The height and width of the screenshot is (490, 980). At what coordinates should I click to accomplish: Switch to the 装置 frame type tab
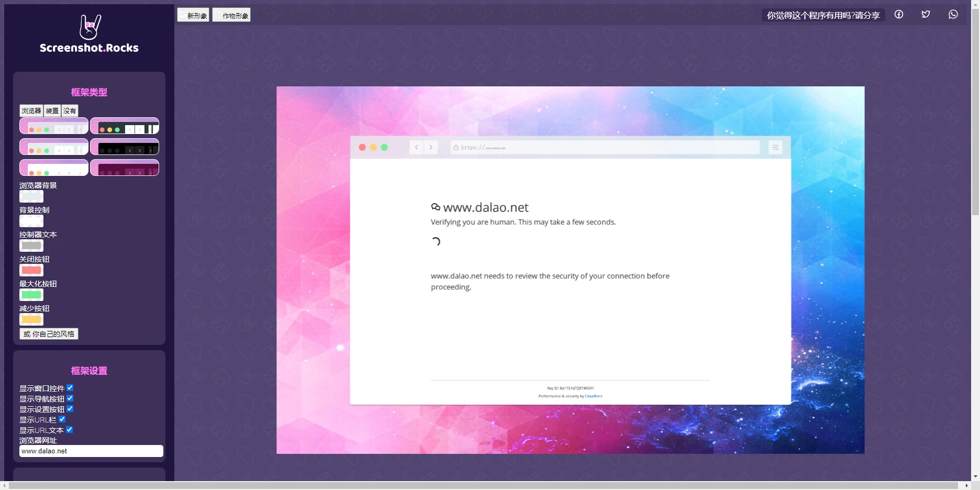(52, 110)
